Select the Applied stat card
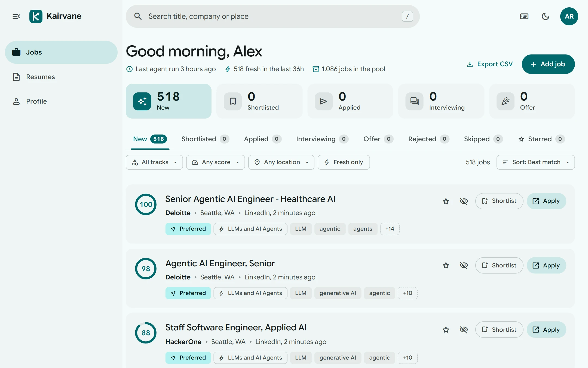 [x=350, y=101]
